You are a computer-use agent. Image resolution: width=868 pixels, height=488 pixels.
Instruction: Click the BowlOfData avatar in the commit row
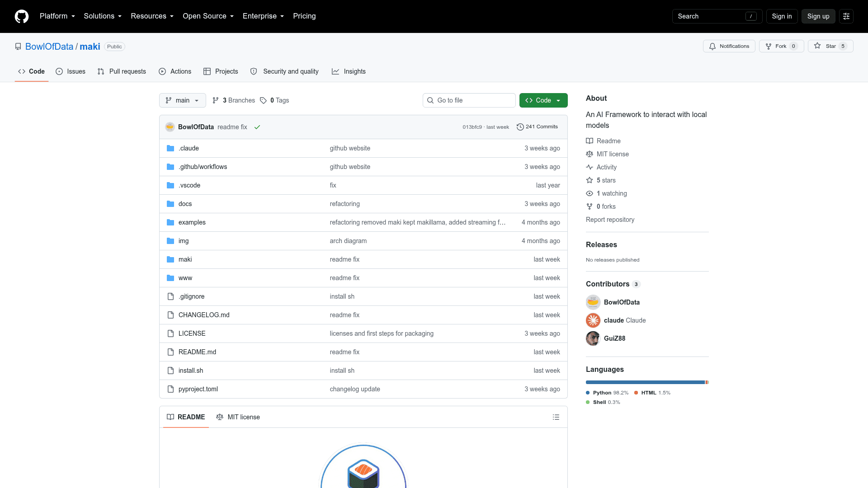coord(170,127)
